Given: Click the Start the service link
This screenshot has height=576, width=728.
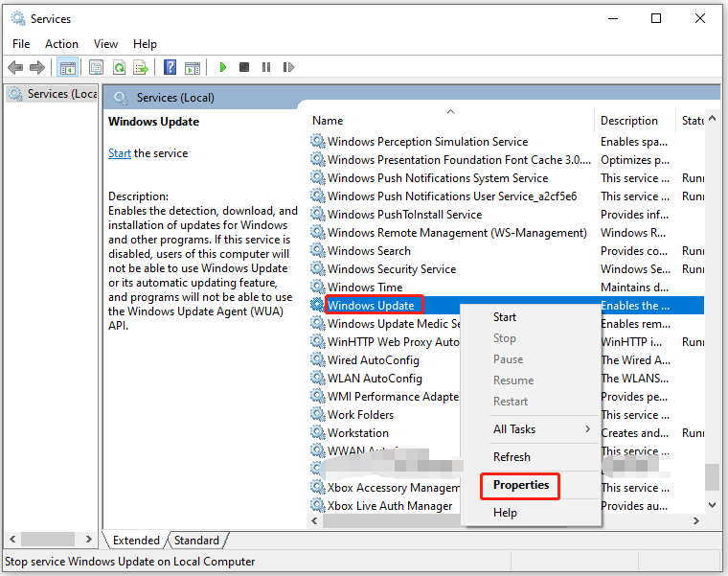Looking at the screenshot, I should click(120, 153).
